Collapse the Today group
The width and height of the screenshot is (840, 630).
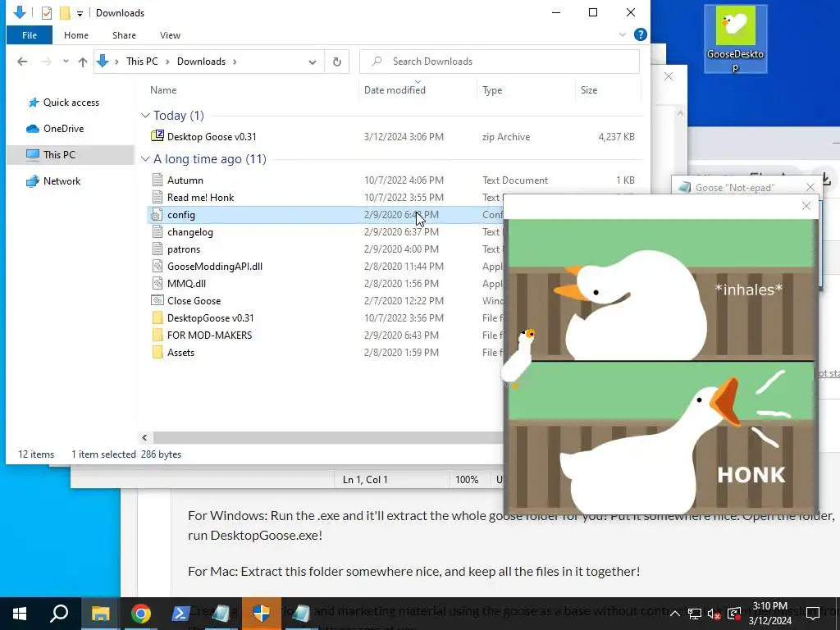pos(145,115)
